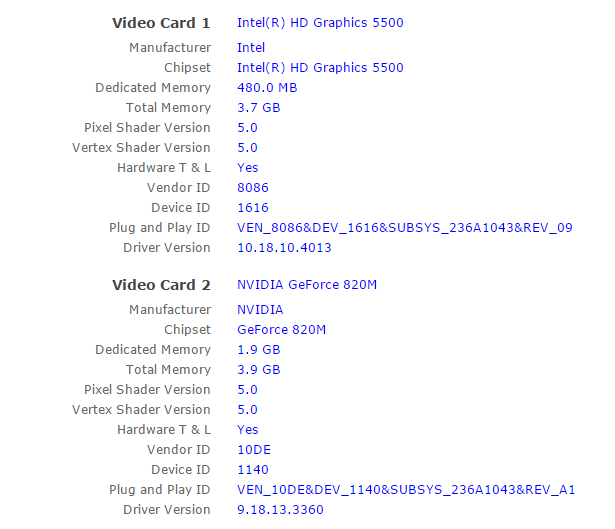
Task: Click Plug and Play ID VEN_10DE&DEV_1140 string
Action: click(x=406, y=489)
